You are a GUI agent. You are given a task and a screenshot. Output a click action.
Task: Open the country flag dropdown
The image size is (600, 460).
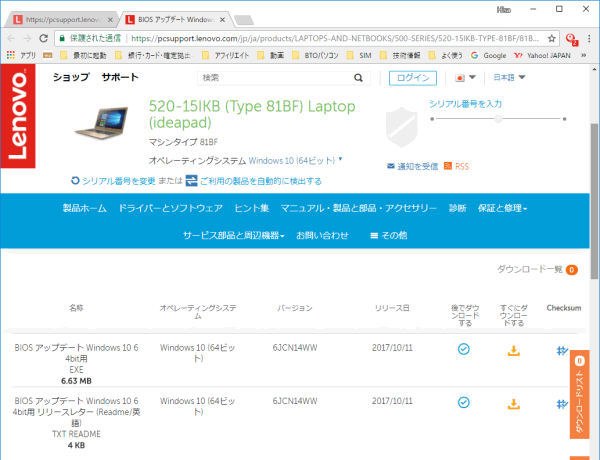tap(465, 78)
